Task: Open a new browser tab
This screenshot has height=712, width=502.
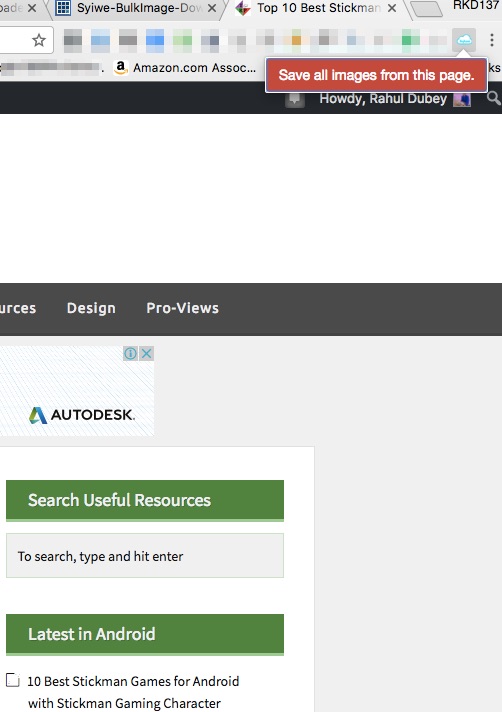Action: tap(426, 9)
